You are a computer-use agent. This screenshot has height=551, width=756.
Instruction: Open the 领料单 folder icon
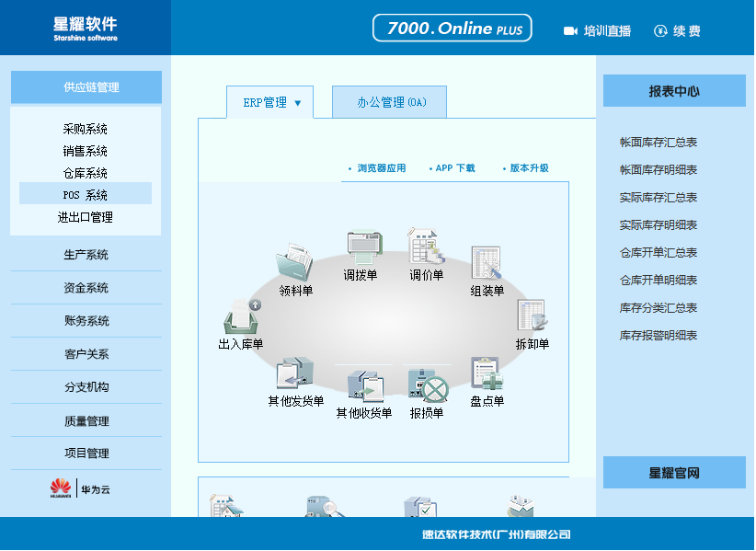tap(294, 263)
